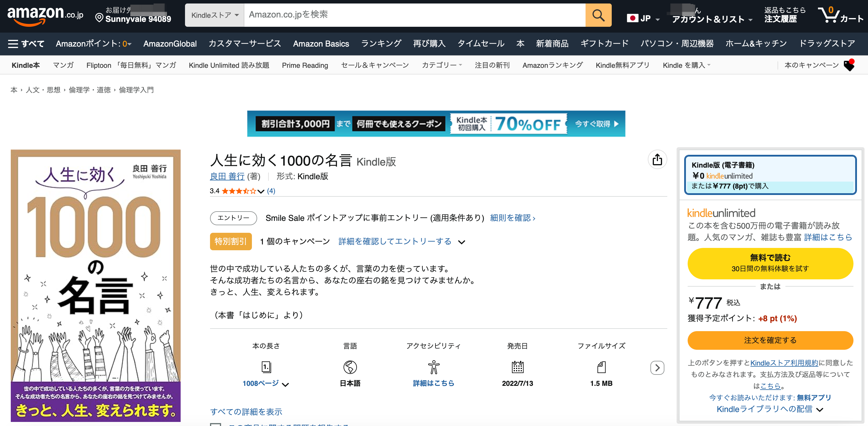Click the エントリー button
This screenshot has width=868, height=426.
[x=234, y=218]
